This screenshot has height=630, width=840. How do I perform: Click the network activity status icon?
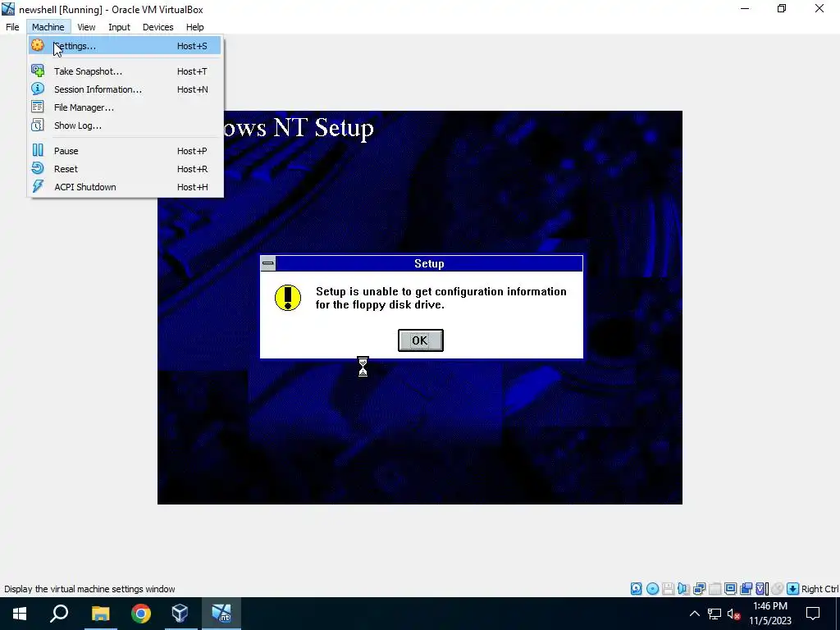pyautogui.click(x=699, y=589)
